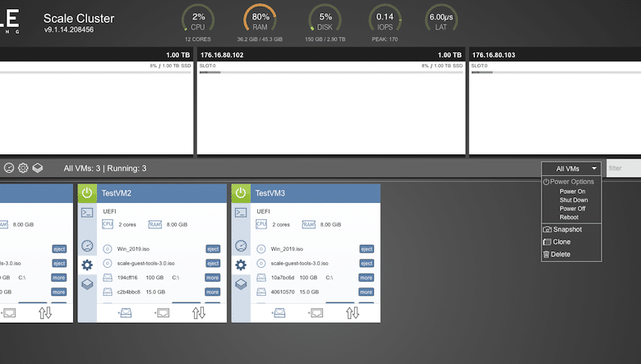Add a drive to TestVM3
641x364 pixels.
(279, 313)
